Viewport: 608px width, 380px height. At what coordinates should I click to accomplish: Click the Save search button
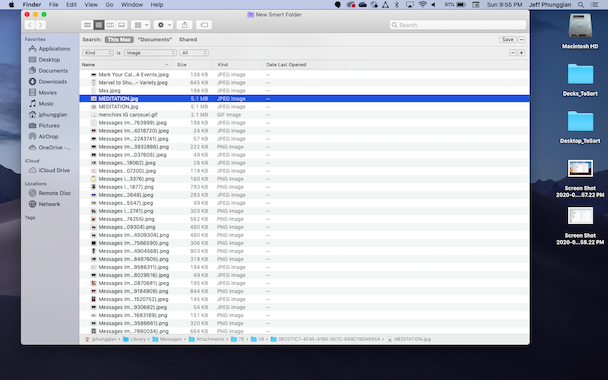(508, 40)
